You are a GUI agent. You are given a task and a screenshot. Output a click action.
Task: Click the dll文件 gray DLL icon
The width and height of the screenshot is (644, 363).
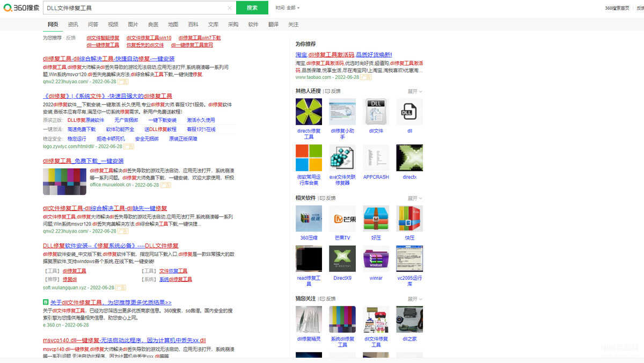point(376,112)
